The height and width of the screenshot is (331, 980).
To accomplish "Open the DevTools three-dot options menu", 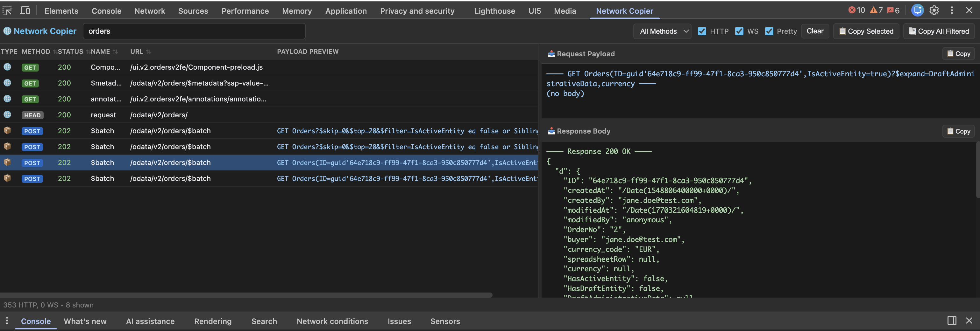I will click(x=952, y=10).
